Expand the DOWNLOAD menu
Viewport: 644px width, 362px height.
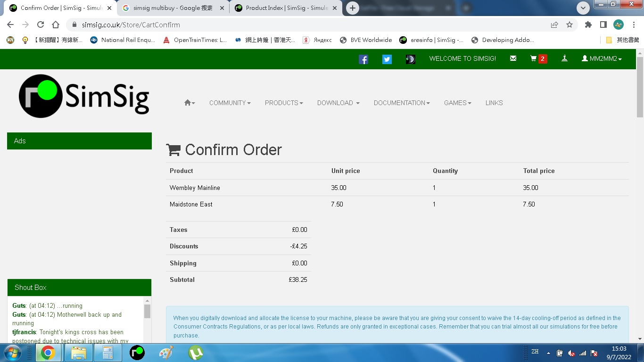339,103
